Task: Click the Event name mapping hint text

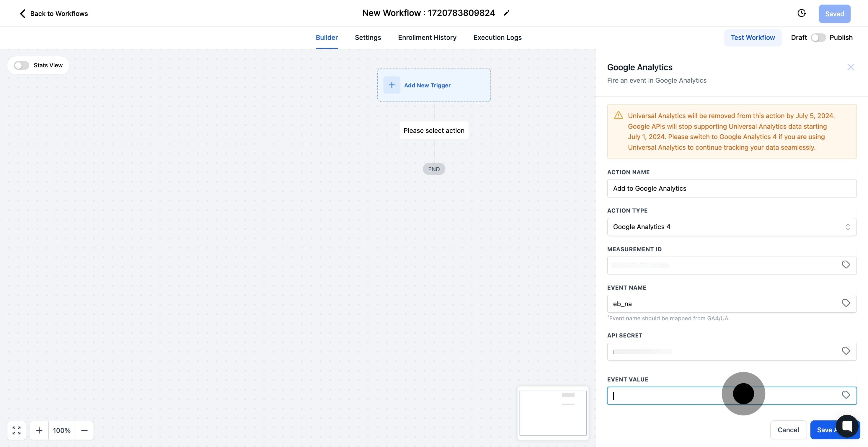Action: tap(668, 318)
